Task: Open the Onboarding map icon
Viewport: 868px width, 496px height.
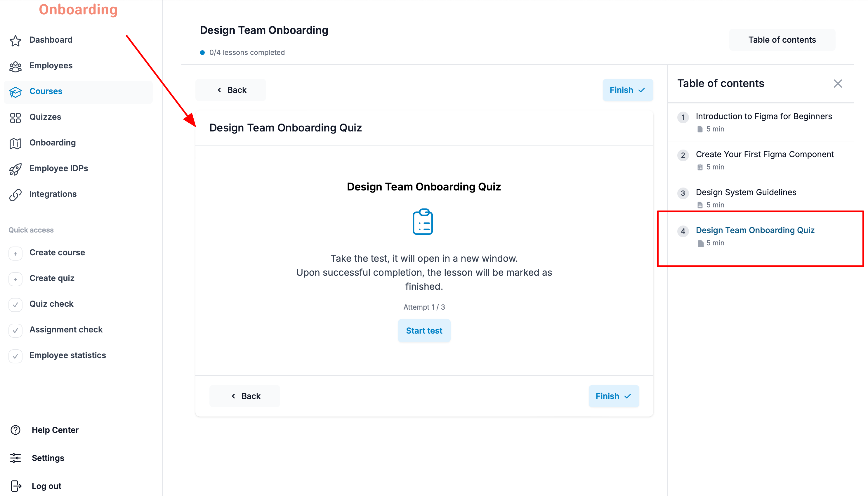Action: 15,143
